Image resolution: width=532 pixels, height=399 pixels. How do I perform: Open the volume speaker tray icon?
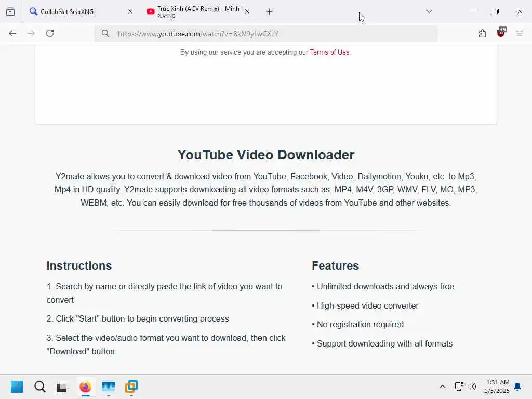tap(472, 387)
